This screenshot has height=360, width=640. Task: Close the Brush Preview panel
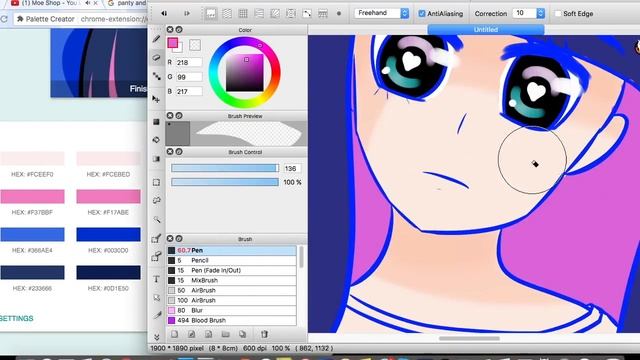click(x=170, y=116)
